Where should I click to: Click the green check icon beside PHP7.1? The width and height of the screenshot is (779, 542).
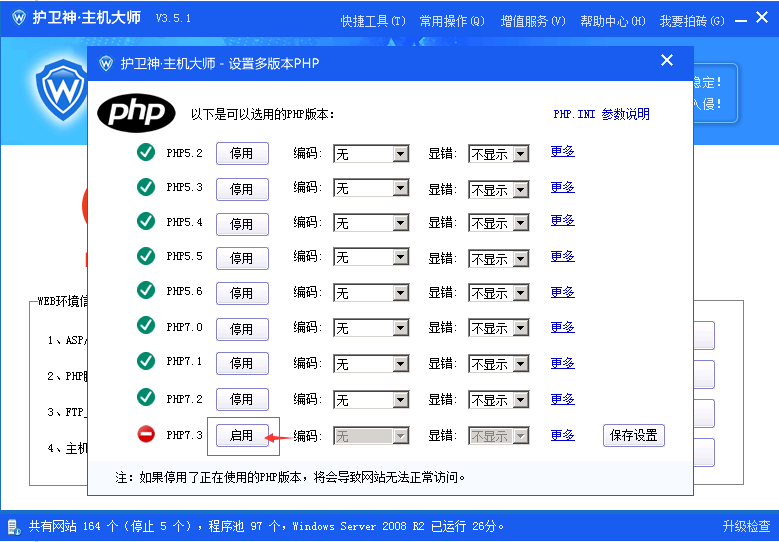coord(146,361)
